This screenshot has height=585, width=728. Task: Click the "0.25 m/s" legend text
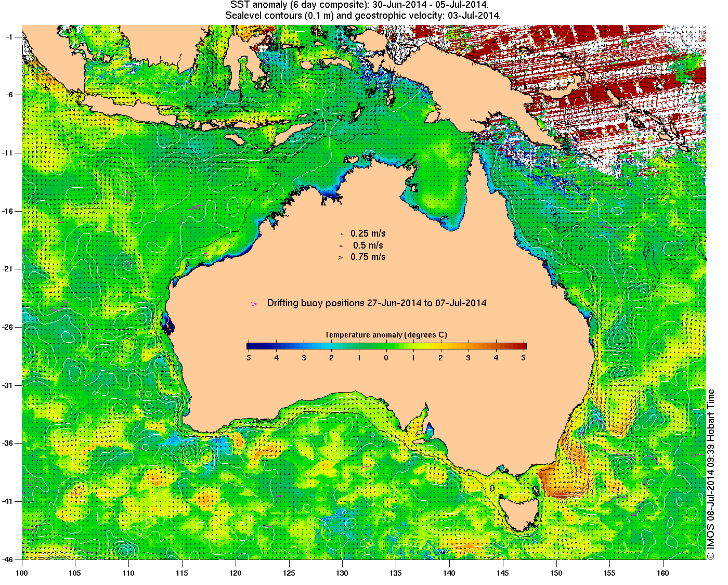[368, 233]
